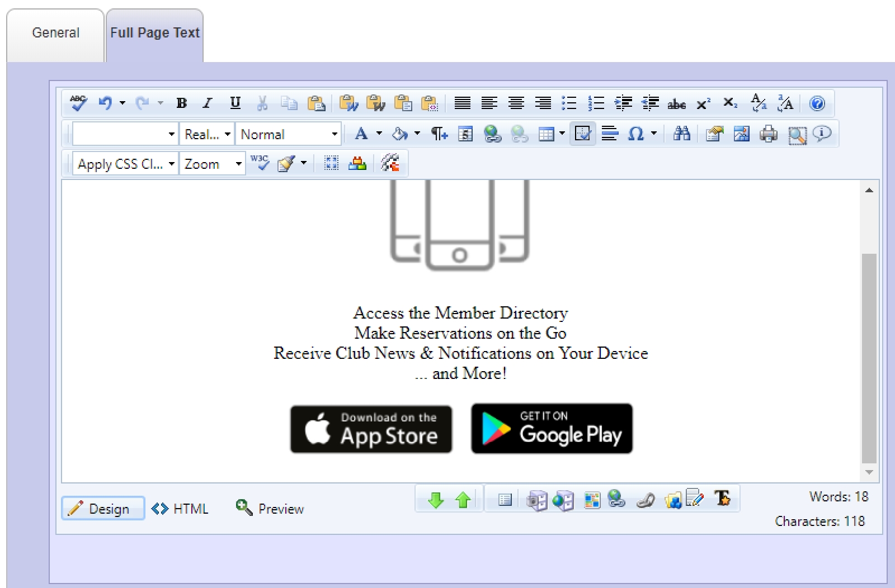Click the T with star icon
895x588 pixels.
tap(722, 499)
